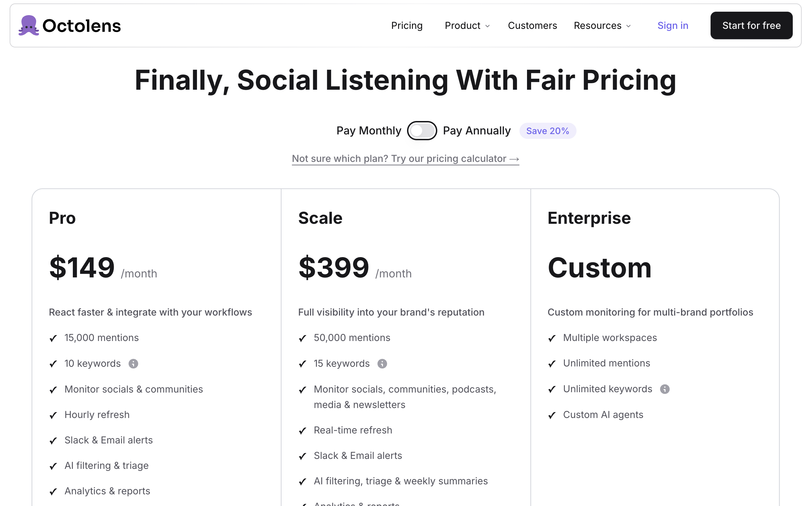The width and height of the screenshot is (812, 506).
Task: Go to the Customers page
Action: (532, 25)
